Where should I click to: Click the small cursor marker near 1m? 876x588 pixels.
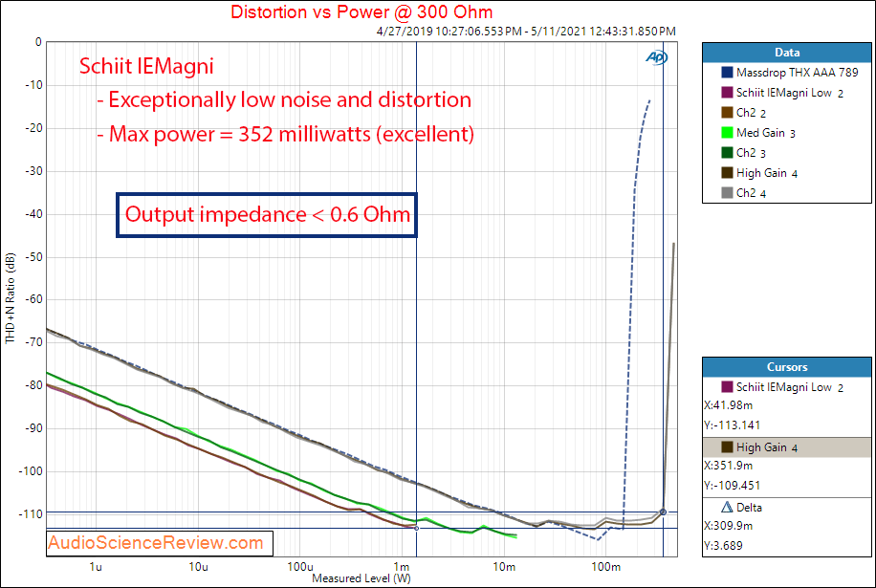(x=416, y=529)
